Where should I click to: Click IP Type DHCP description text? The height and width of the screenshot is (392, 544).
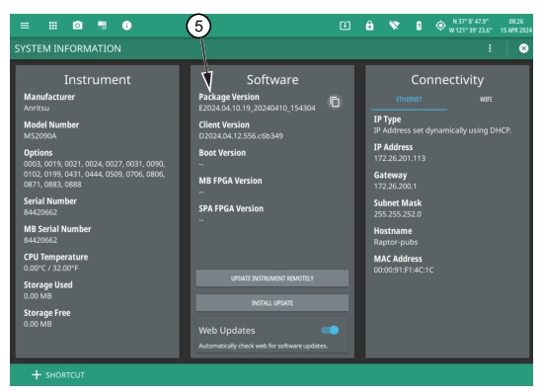coord(442,130)
